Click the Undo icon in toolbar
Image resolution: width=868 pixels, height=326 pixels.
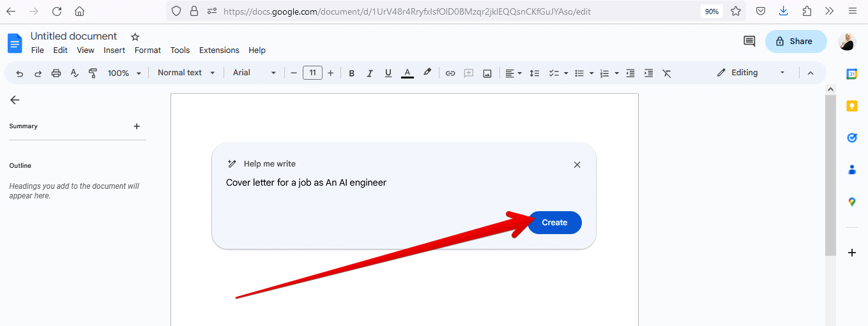20,73
